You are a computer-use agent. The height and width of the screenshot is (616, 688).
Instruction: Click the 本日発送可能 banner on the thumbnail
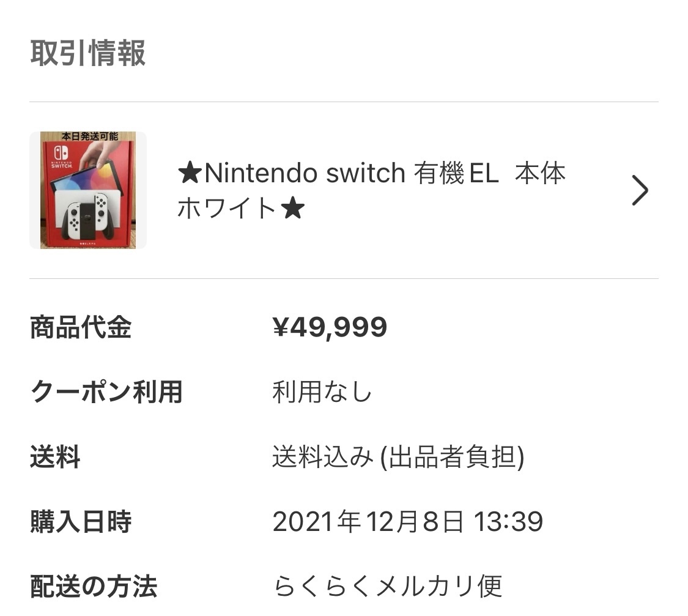click(89, 136)
